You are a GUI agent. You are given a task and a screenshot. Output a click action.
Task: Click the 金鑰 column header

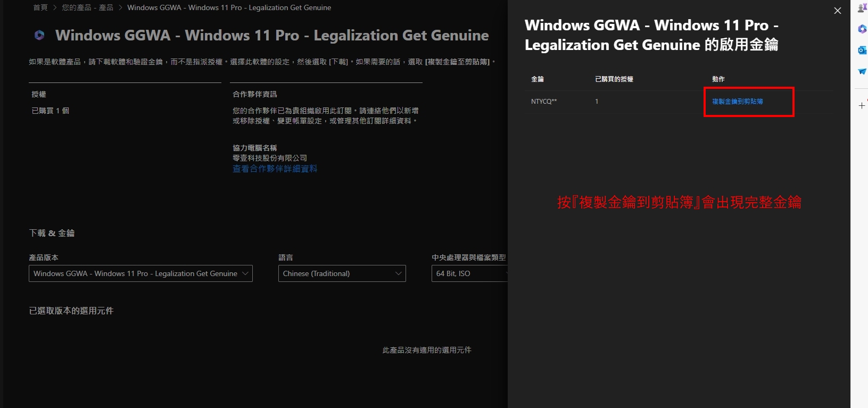[x=537, y=79]
